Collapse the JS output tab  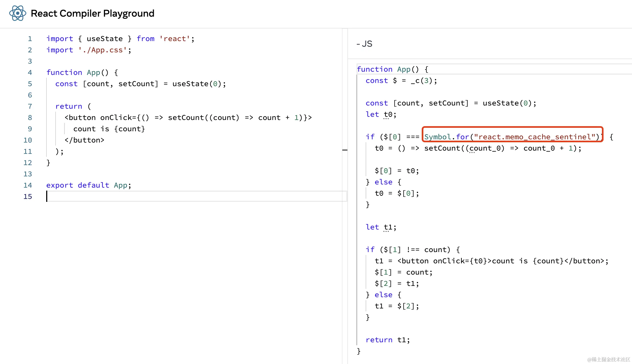pyautogui.click(x=364, y=44)
